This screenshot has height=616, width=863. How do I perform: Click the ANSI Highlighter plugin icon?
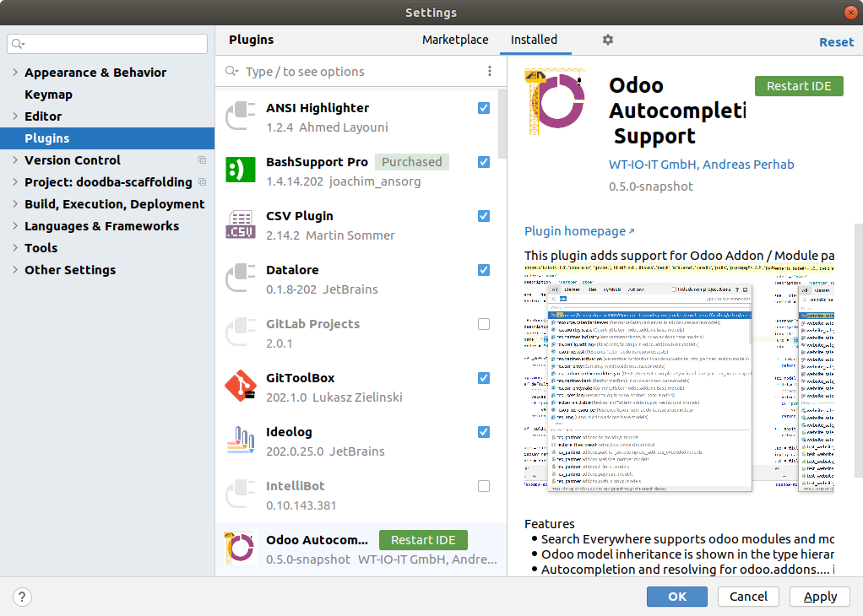241,116
